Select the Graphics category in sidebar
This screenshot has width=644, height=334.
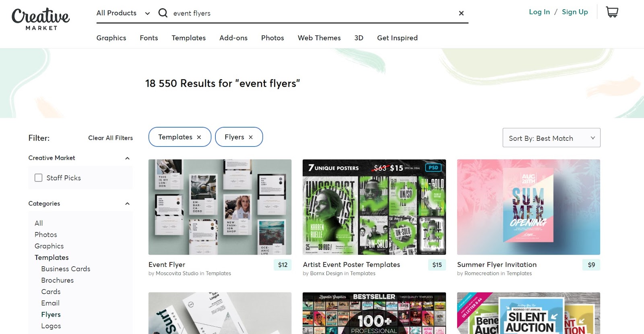tap(49, 246)
